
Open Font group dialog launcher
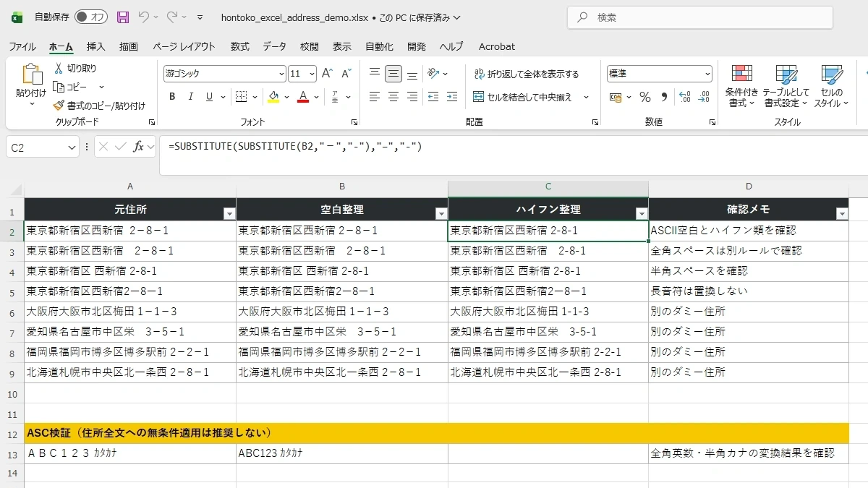click(354, 122)
